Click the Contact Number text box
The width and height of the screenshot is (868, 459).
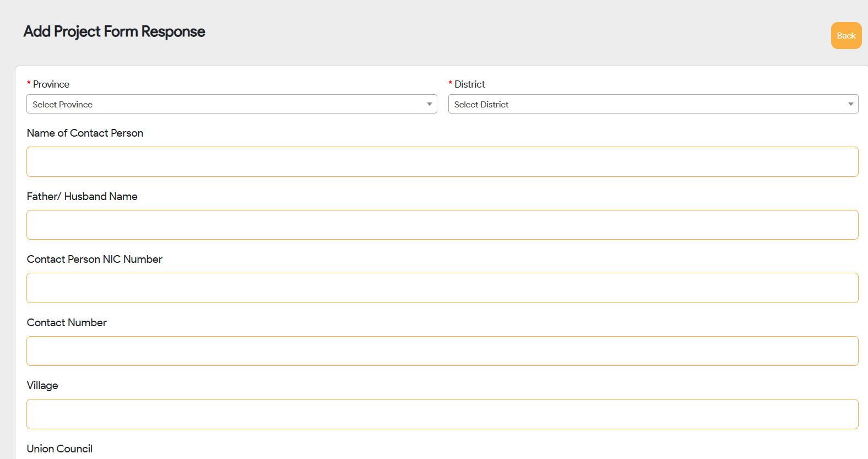pos(442,351)
